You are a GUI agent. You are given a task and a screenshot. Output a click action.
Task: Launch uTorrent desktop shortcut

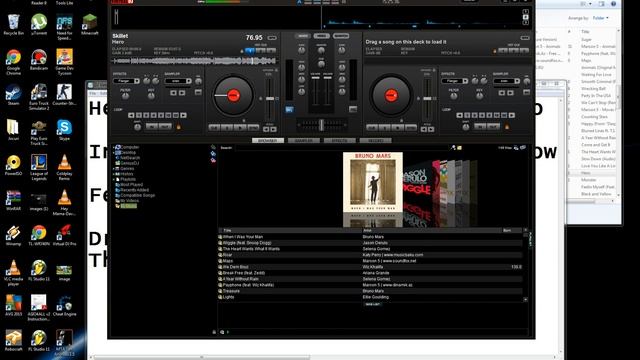[39, 24]
